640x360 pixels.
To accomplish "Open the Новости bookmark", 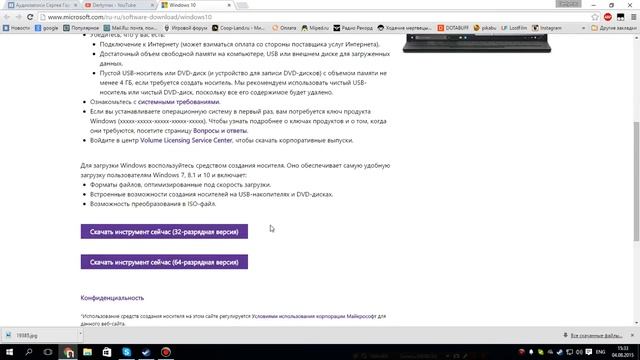I will click(x=16, y=28).
